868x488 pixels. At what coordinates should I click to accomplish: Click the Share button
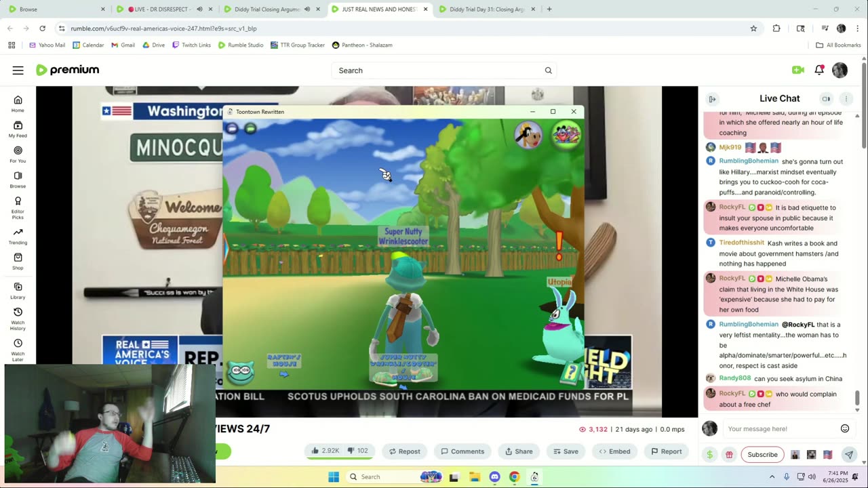pyautogui.click(x=519, y=451)
